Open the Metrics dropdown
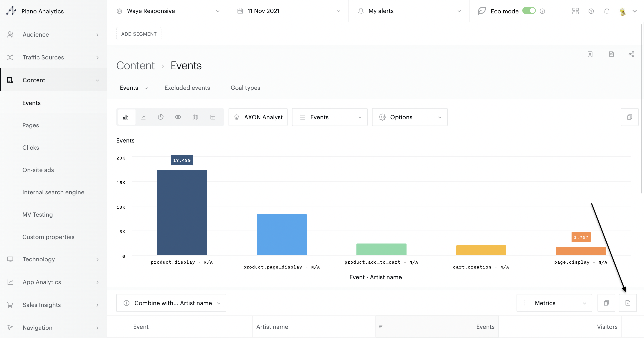644x338 pixels. click(554, 303)
